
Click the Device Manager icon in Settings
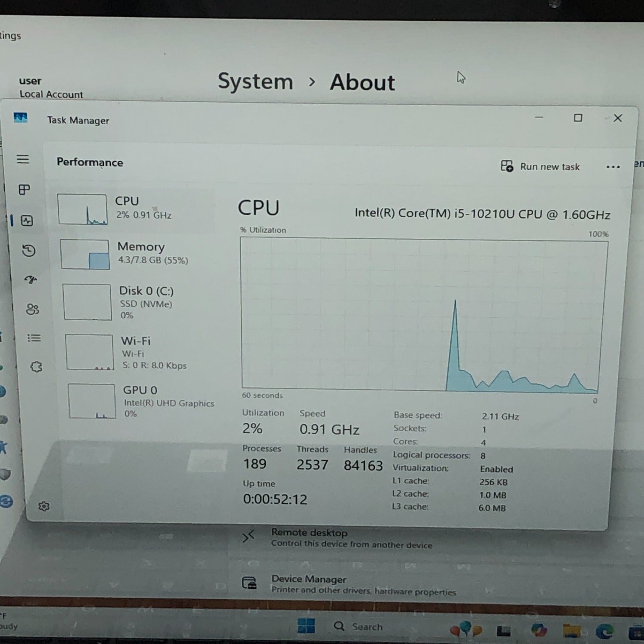(249, 583)
